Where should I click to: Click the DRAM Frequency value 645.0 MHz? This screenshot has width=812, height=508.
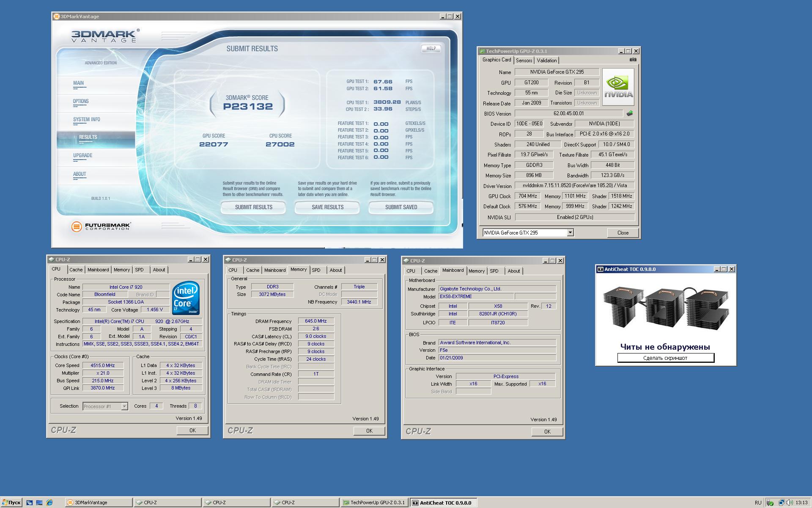316,321
